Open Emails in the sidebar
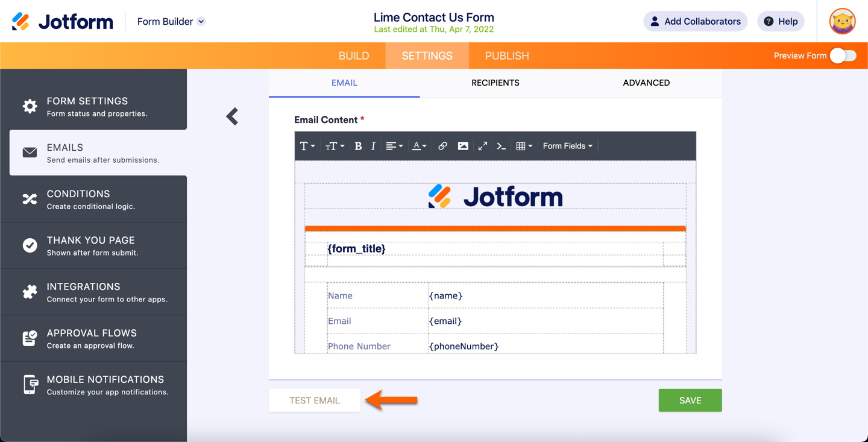This screenshot has width=868, height=442. tap(98, 153)
